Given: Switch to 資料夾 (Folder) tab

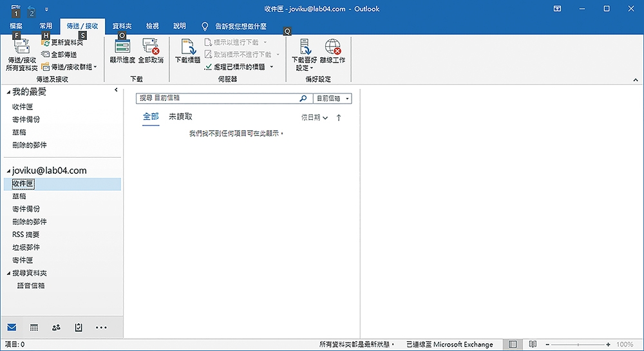Looking at the screenshot, I should tap(122, 26).
